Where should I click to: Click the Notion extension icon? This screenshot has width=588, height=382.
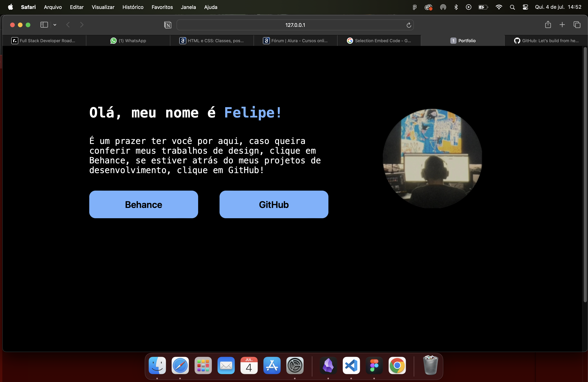(168, 25)
